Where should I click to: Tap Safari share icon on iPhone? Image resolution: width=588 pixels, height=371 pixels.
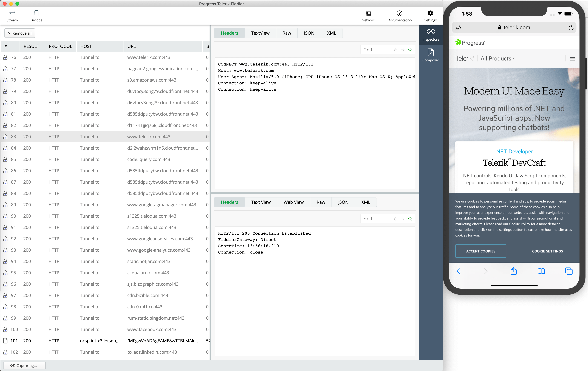[513, 271]
